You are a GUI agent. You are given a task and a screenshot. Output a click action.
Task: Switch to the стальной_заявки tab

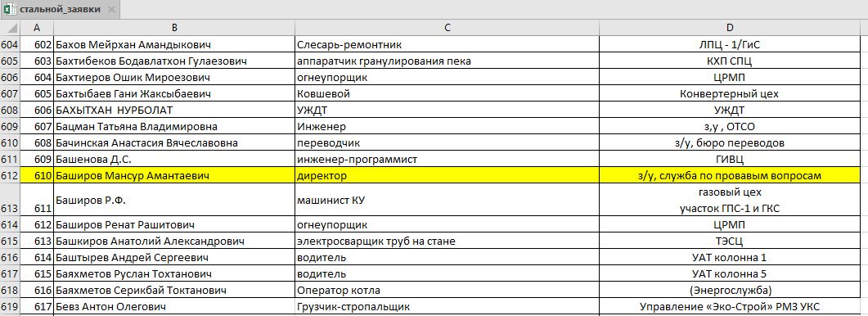tap(60, 10)
